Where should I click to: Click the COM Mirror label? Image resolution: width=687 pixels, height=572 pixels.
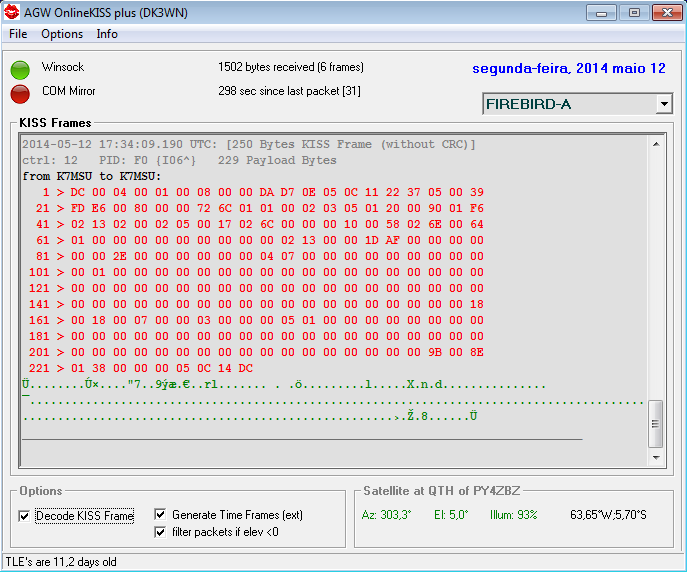69,91
